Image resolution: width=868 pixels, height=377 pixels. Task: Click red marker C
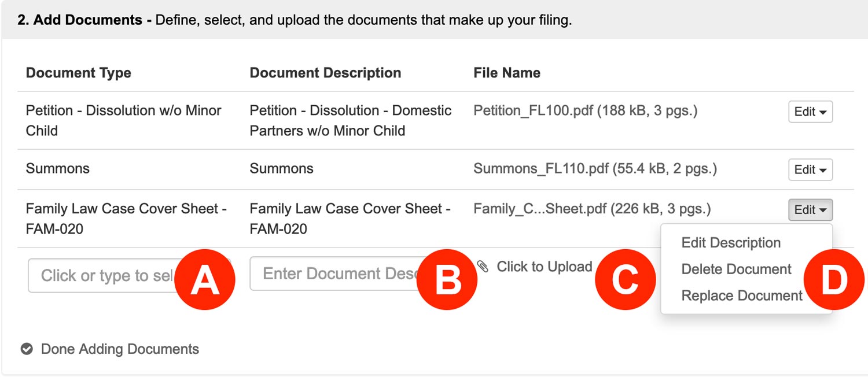(x=626, y=280)
